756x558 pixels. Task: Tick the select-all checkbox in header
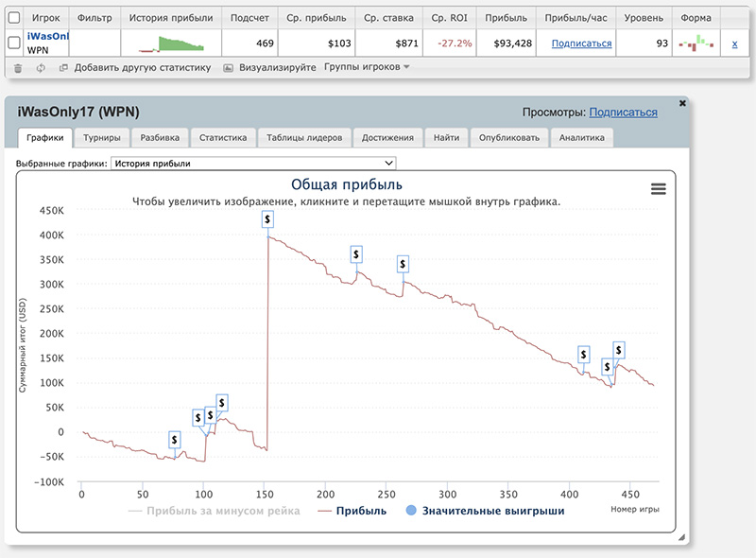pyautogui.click(x=13, y=17)
